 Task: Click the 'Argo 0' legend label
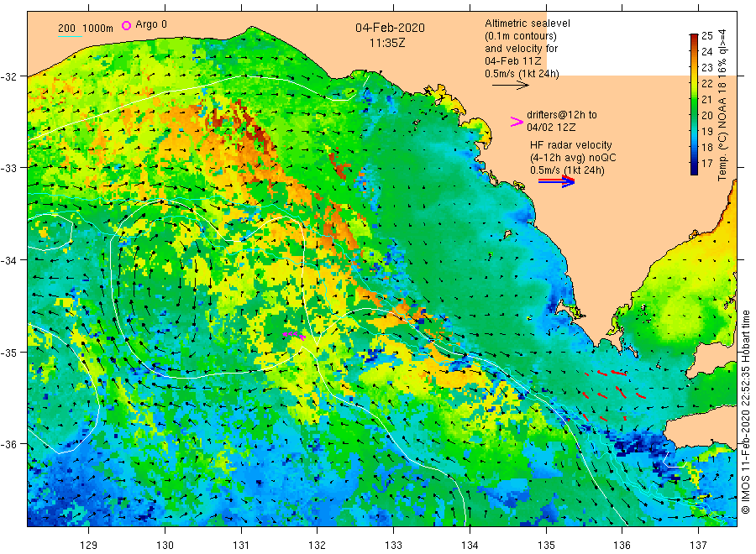151,24
